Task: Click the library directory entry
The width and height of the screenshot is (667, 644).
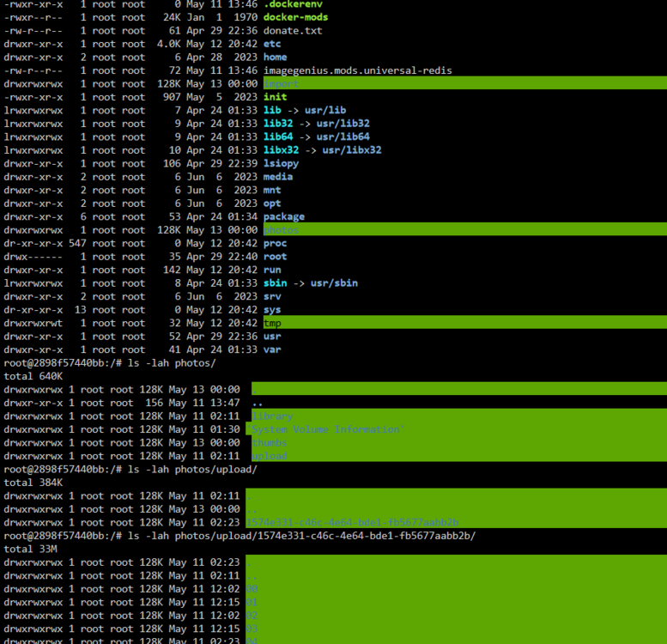Action: 272,416
